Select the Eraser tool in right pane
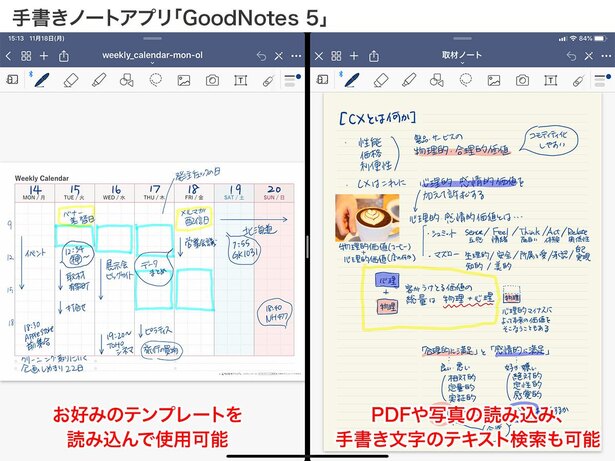Image resolution: width=615 pixels, height=461 pixels. coord(381,80)
